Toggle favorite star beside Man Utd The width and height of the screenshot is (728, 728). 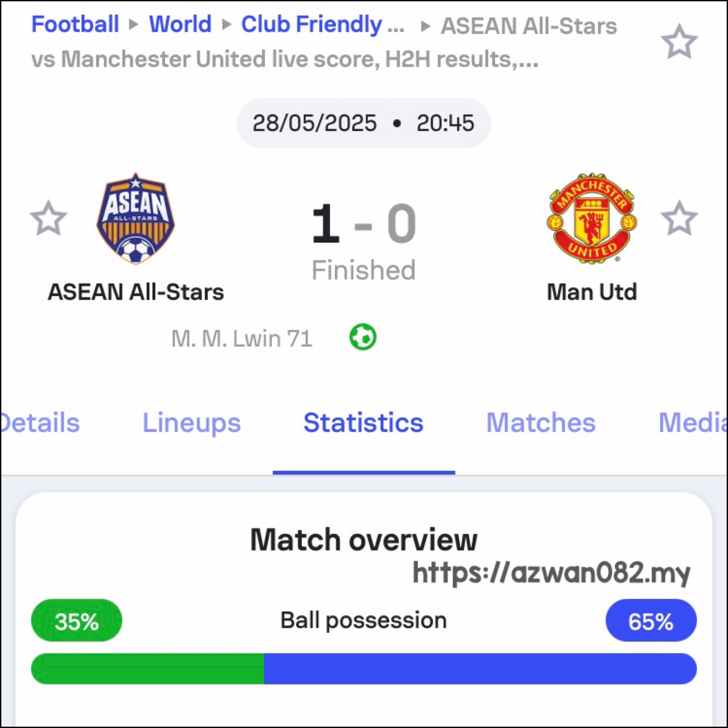679,218
